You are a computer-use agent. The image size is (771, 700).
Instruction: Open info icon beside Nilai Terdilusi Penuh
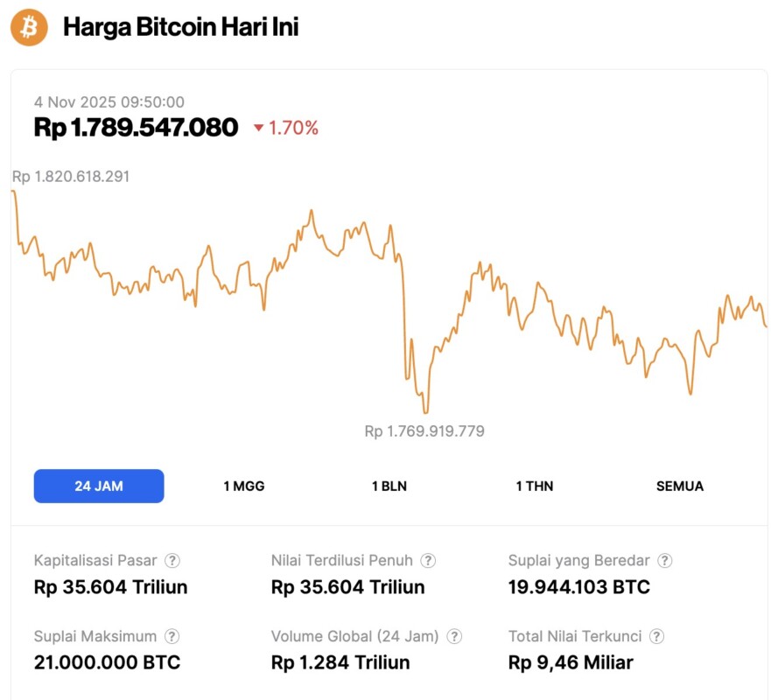[428, 561]
